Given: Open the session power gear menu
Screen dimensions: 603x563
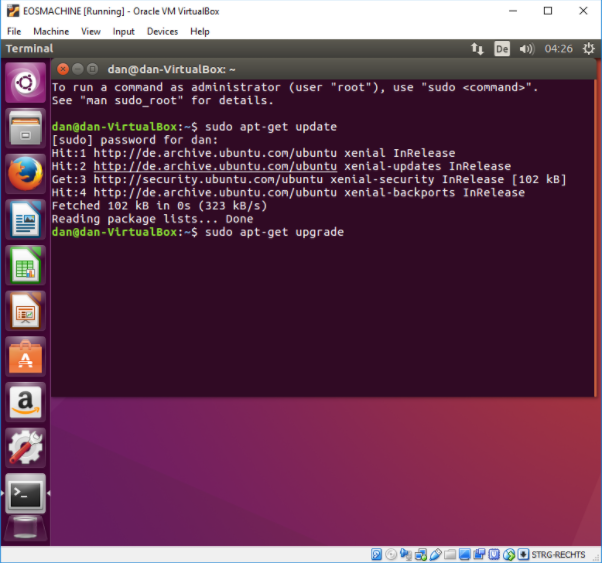Looking at the screenshot, I should click(x=589, y=49).
